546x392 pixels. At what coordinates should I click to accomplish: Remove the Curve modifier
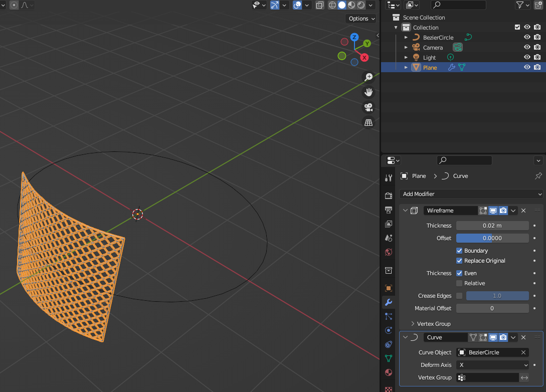(x=523, y=337)
